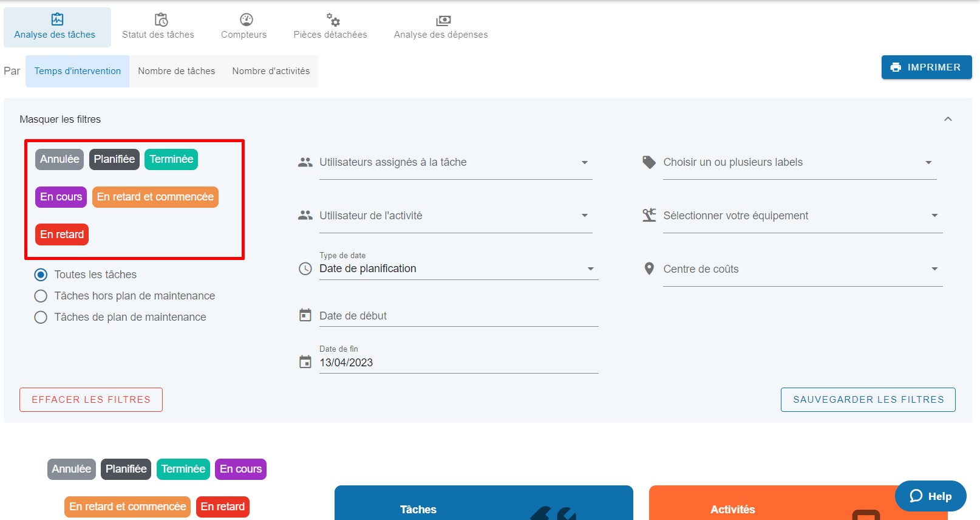Toggle the En cours filter chip
Viewport: 980px width, 520px height.
click(61, 197)
